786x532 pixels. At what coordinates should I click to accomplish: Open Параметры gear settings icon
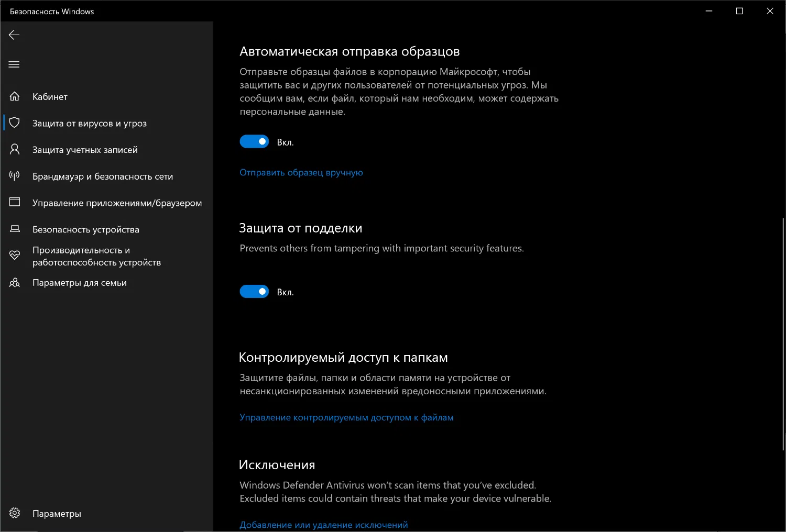click(x=15, y=513)
